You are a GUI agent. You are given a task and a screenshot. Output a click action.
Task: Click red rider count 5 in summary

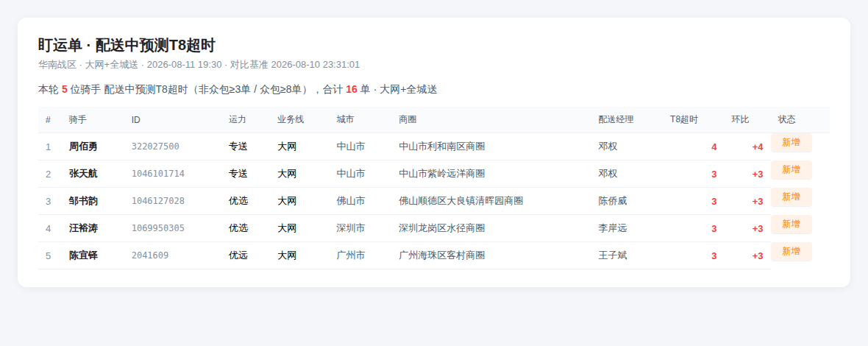(x=64, y=89)
